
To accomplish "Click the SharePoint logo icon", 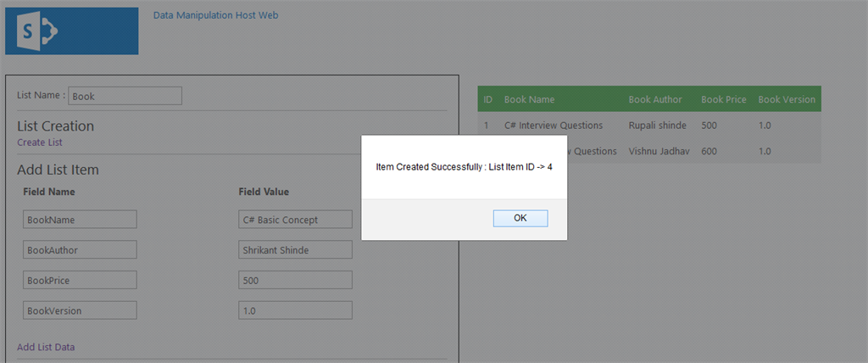I will pyautogui.click(x=71, y=31).
